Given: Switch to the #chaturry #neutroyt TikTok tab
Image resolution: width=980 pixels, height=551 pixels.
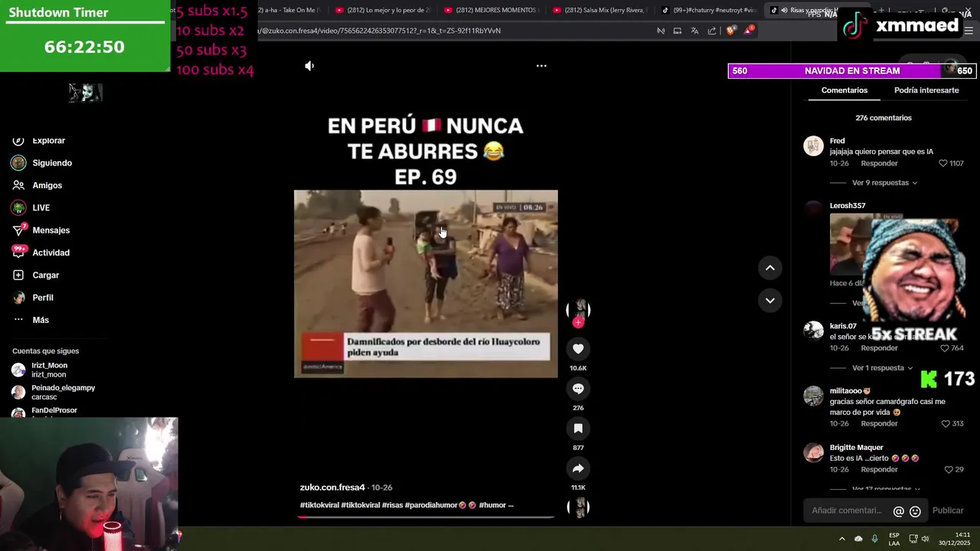Looking at the screenshot, I should click(710, 11).
